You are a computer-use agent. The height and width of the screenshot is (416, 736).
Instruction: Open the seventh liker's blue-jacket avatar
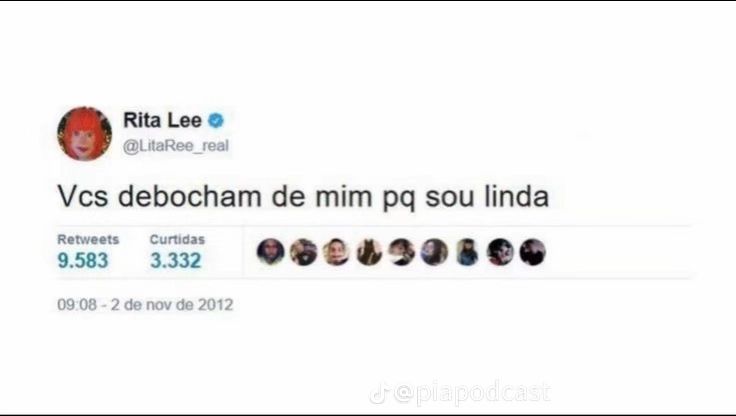click(x=467, y=252)
